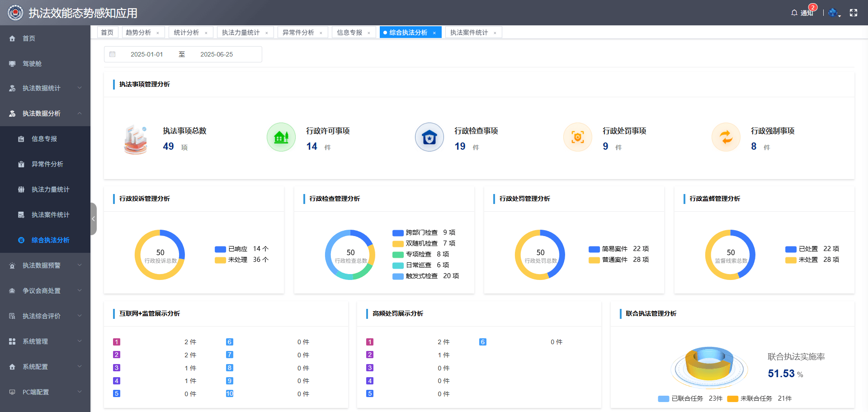This screenshot has height=412, width=868.
Task: Click the 异常件分析 icon in the sidebar
Action: (21, 164)
